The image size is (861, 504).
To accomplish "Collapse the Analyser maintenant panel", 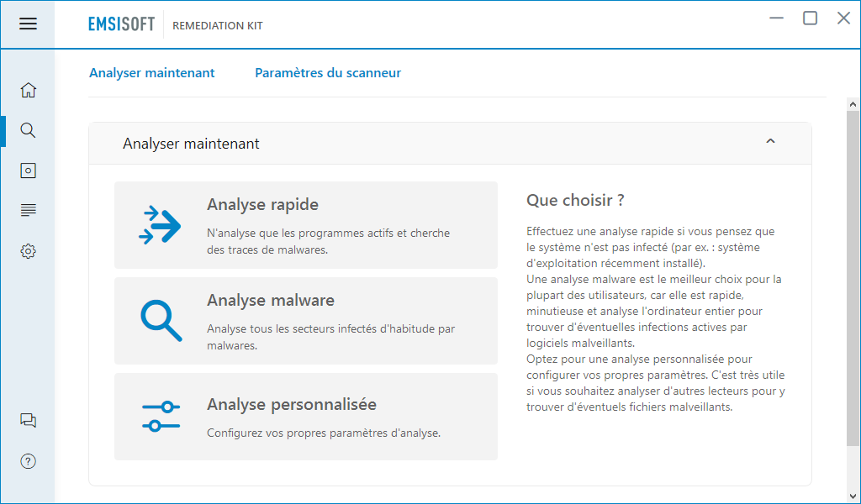I will click(x=770, y=141).
